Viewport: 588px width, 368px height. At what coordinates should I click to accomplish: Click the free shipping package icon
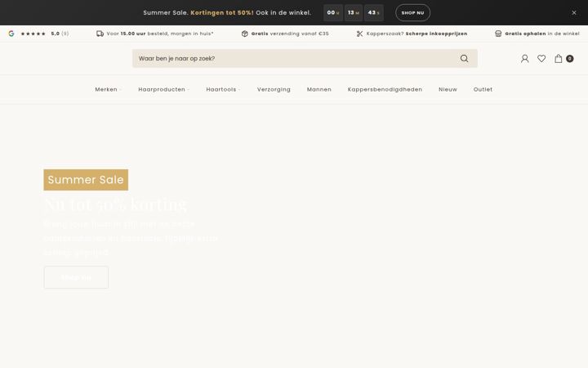pos(245,34)
